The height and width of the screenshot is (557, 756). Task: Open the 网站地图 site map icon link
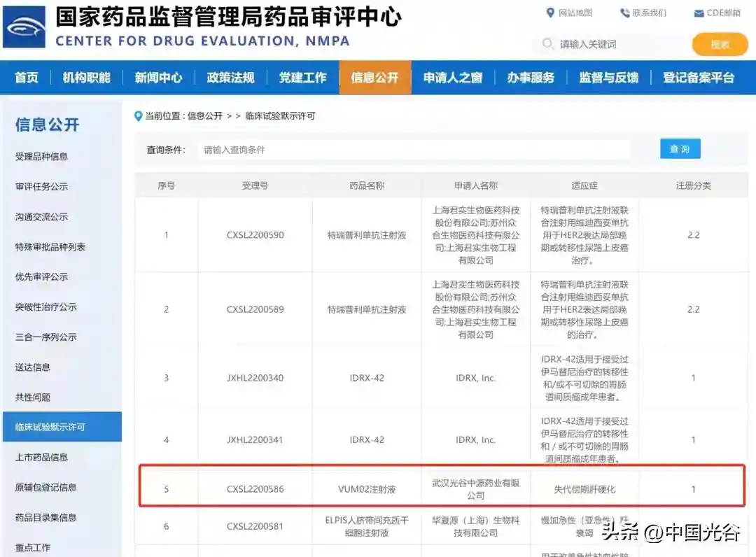tap(550, 13)
